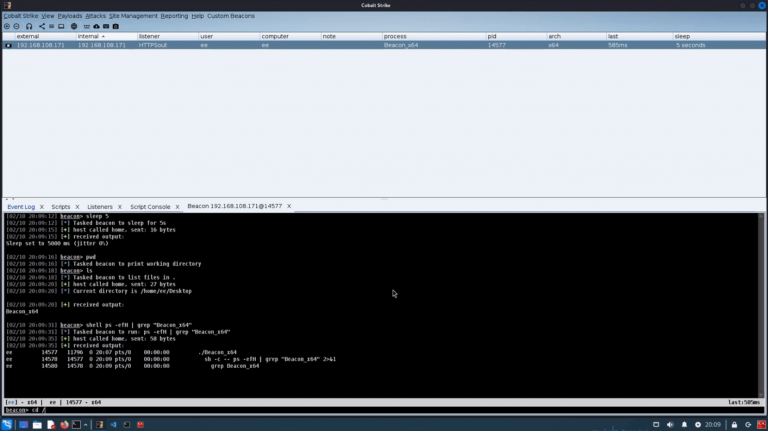The image size is (768, 431).
Task: Switch to the Event Log tab
Action: (x=21, y=207)
